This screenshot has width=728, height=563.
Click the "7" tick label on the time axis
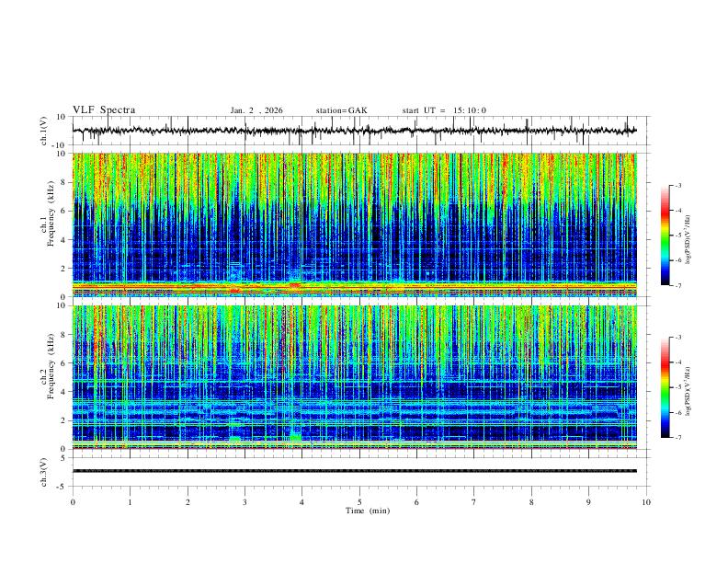tap(474, 502)
